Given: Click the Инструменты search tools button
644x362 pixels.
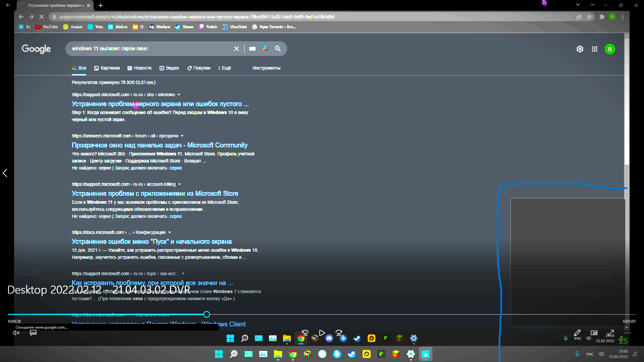Looking at the screenshot, I should [x=267, y=68].
